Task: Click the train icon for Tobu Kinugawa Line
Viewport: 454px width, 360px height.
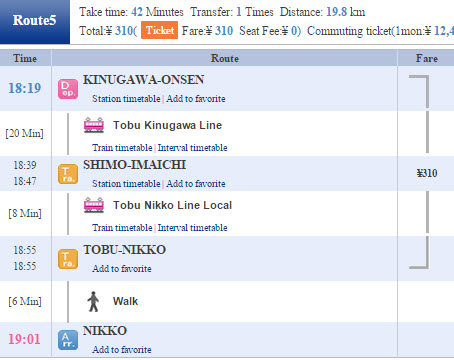Action: [x=94, y=125]
